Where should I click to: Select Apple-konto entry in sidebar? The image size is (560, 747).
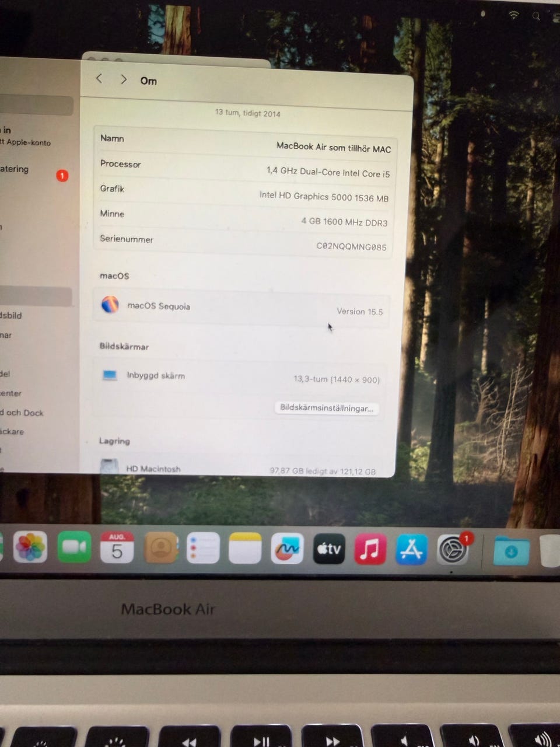coord(26,142)
